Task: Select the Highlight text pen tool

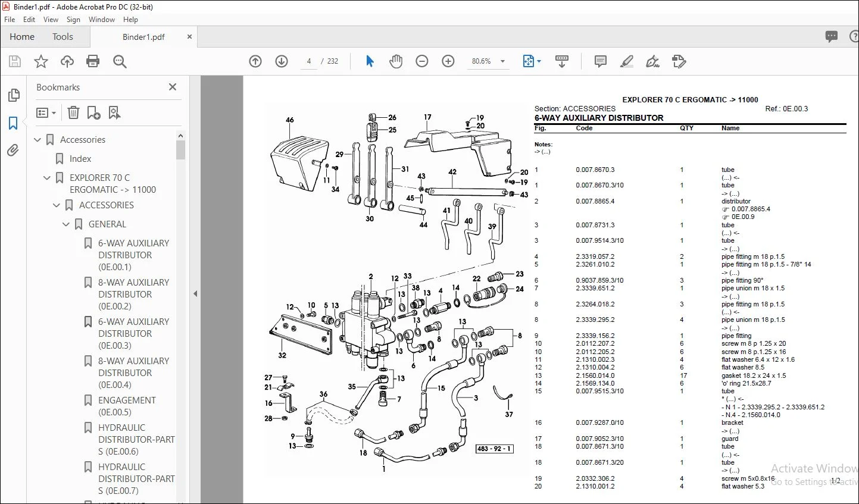Action: (x=626, y=61)
